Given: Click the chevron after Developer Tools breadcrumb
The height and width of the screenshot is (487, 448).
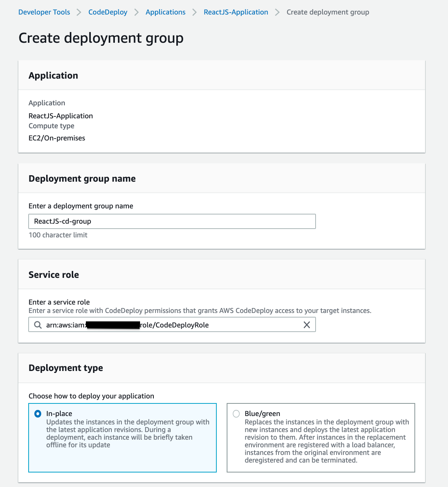Looking at the screenshot, I should tap(79, 12).
